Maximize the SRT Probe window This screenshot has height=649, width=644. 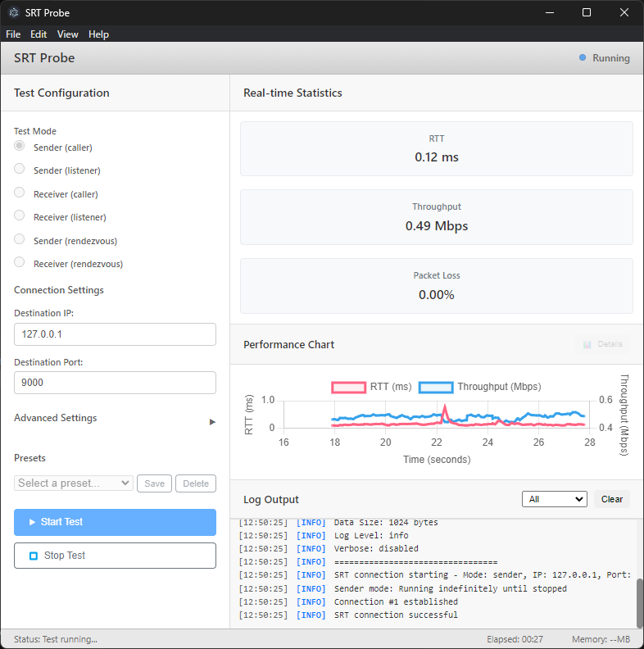coord(587,12)
